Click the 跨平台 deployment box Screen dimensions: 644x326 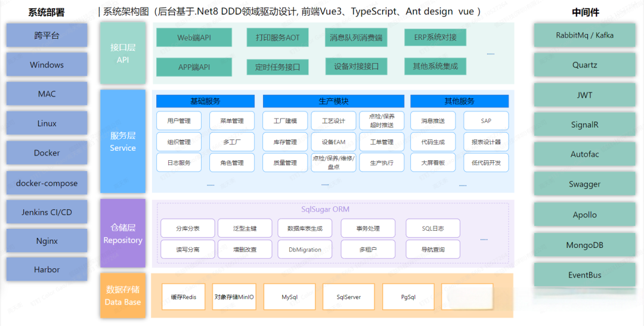[47, 35]
